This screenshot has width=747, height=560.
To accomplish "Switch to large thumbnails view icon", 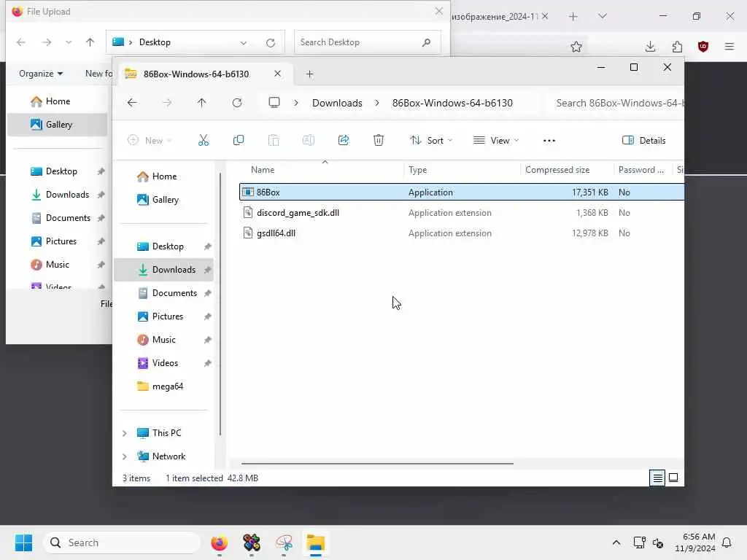I will (673, 477).
